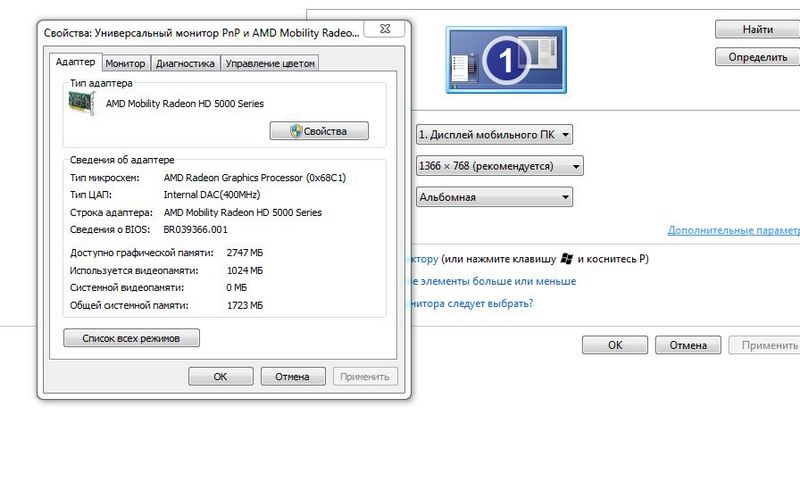800x490 pixels.
Task: Open the Дополнительные параметры link
Action: [733, 231]
